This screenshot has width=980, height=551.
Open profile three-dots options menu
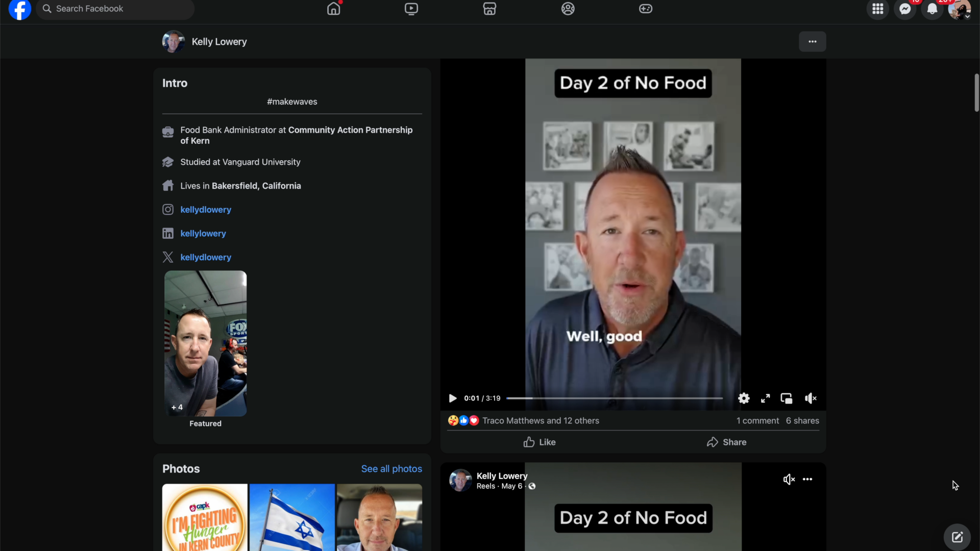click(x=812, y=42)
